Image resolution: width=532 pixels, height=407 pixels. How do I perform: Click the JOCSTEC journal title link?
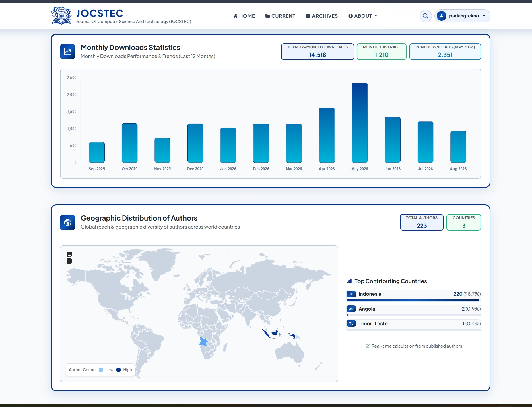pyautogui.click(x=100, y=13)
